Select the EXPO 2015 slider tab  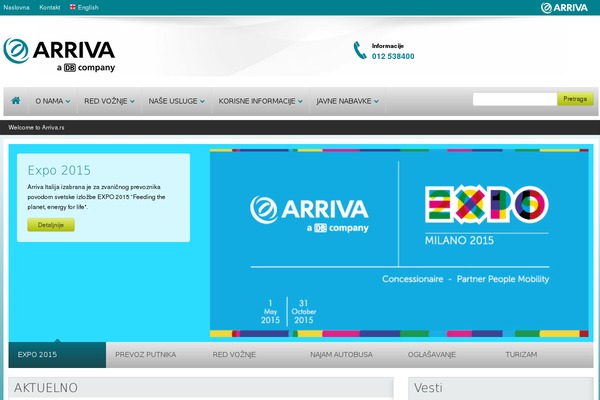pos(57,355)
